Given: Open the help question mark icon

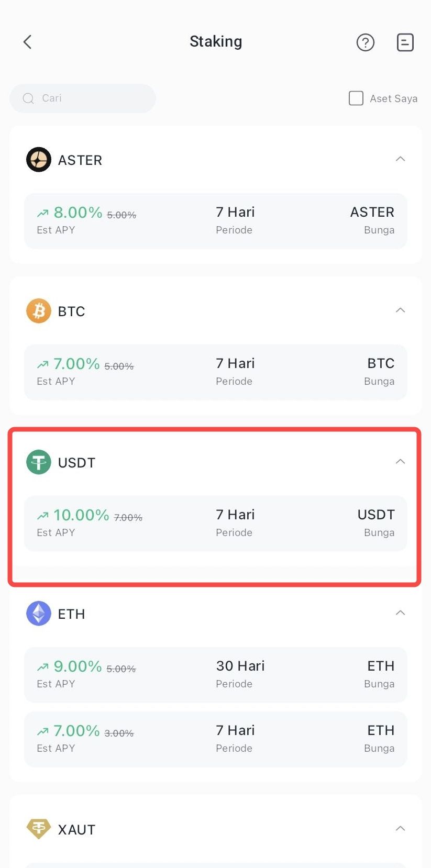Looking at the screenshot, I should coord(365,42).
